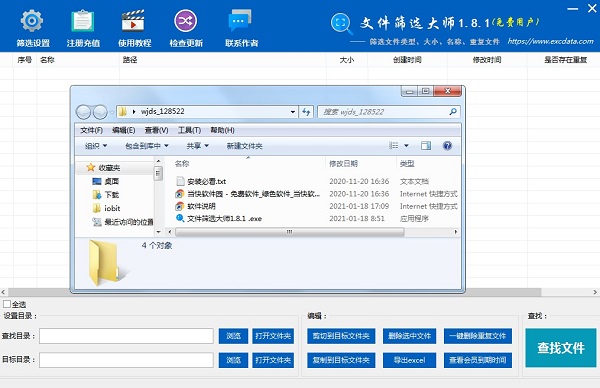Open 使用教程 tutorial clapperboard icon

(133, 21)
